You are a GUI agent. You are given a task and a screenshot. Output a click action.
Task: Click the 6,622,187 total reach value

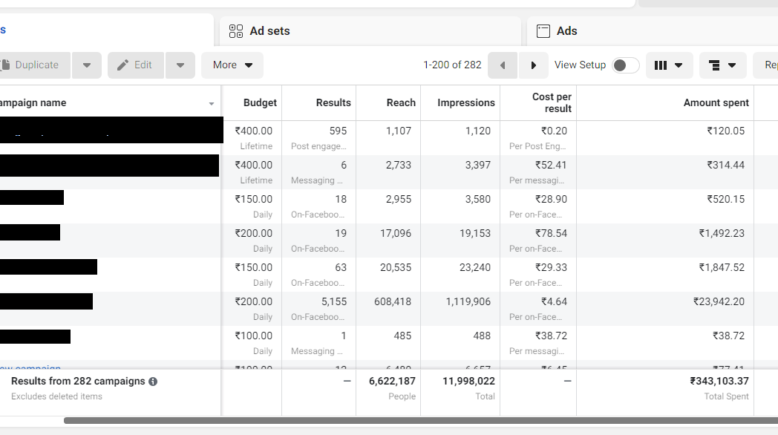[x=392, y=381]
